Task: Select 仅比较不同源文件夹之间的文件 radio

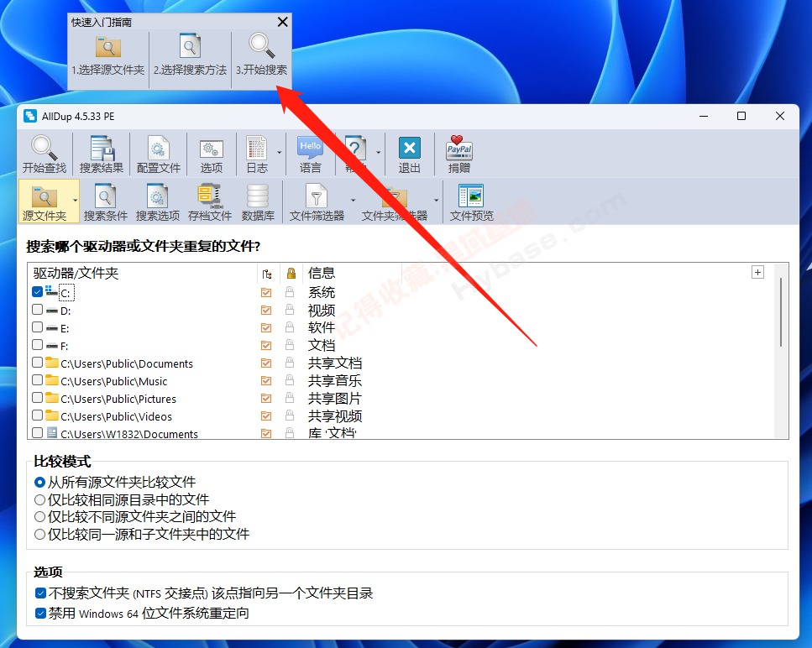Action: (x=39, y=516)
